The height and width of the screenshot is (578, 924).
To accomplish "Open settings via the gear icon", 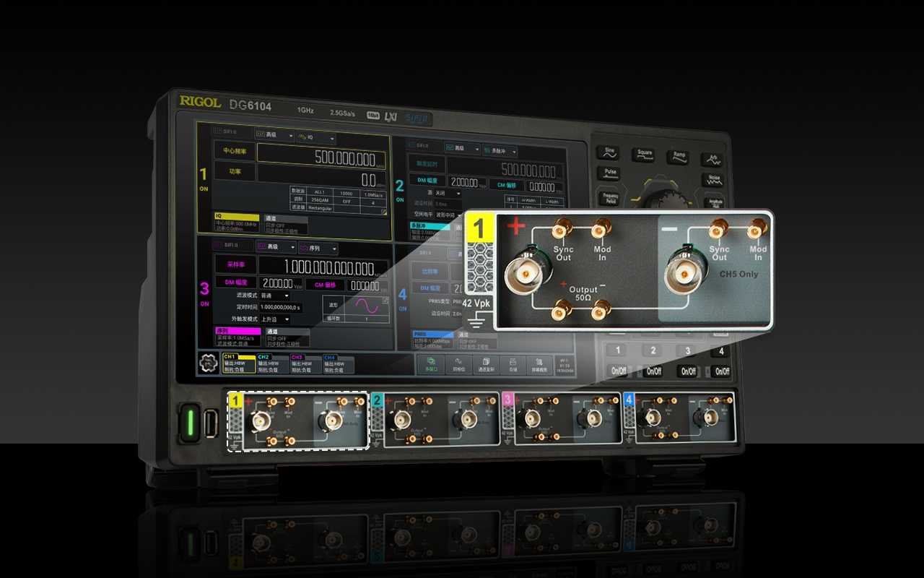I will point(207,363).
